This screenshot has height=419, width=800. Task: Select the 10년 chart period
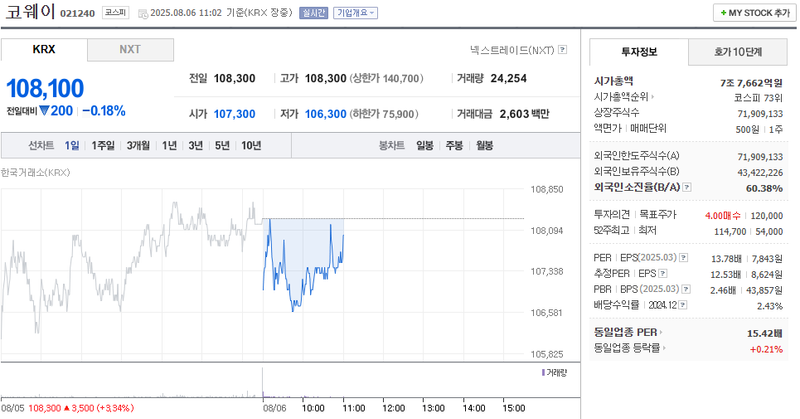tap(251, 145)
